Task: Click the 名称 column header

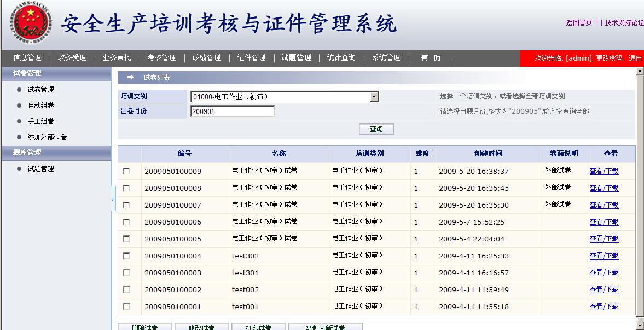Action: tap(279, 154)
